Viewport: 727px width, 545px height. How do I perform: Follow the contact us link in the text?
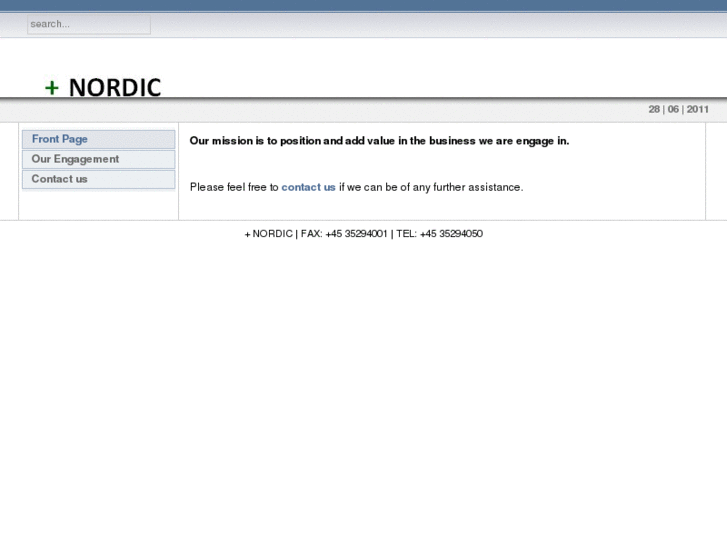point(308,187)
